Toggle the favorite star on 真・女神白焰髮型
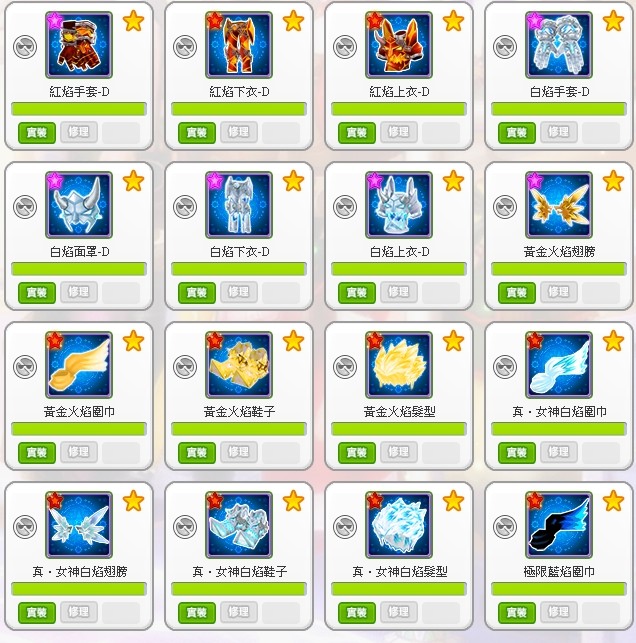 point(453,501)
